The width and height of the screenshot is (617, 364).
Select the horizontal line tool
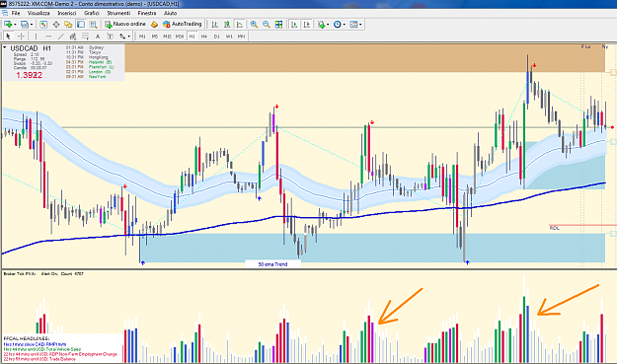[x=48, y=36]
